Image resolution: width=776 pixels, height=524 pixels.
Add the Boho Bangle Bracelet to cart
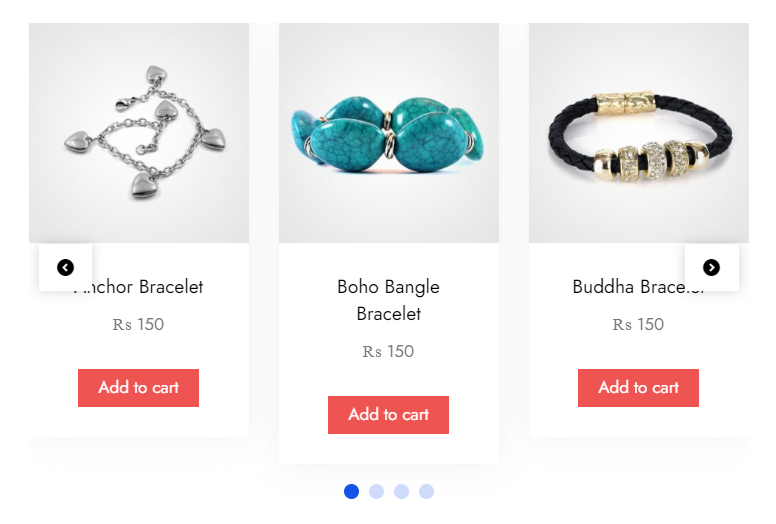tap(388, 415)
